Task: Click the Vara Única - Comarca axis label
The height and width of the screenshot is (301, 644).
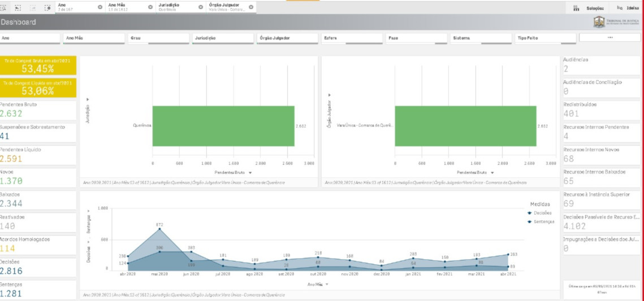Action: pyautogui.click(x=365, y=125)
